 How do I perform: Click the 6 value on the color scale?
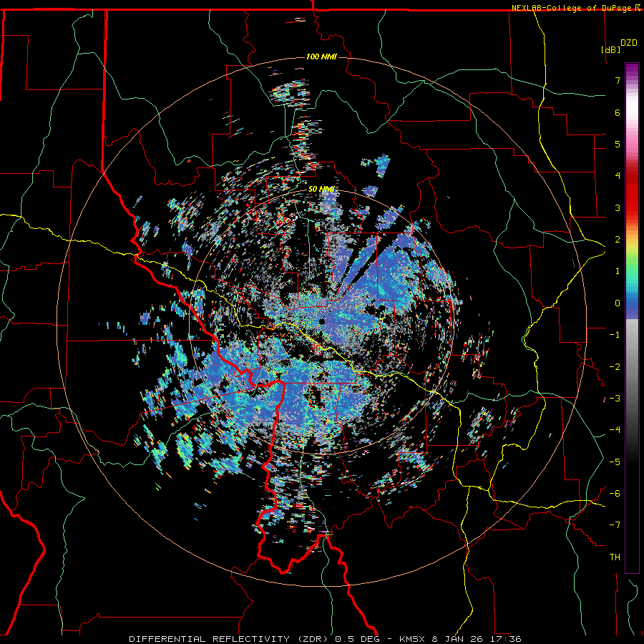click(618, 112)
